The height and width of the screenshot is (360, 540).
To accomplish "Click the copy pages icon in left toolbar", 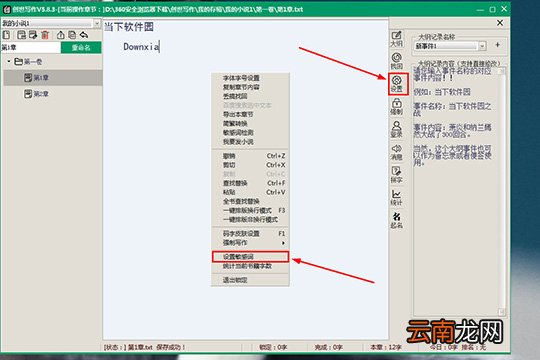I will coord(72,35).
